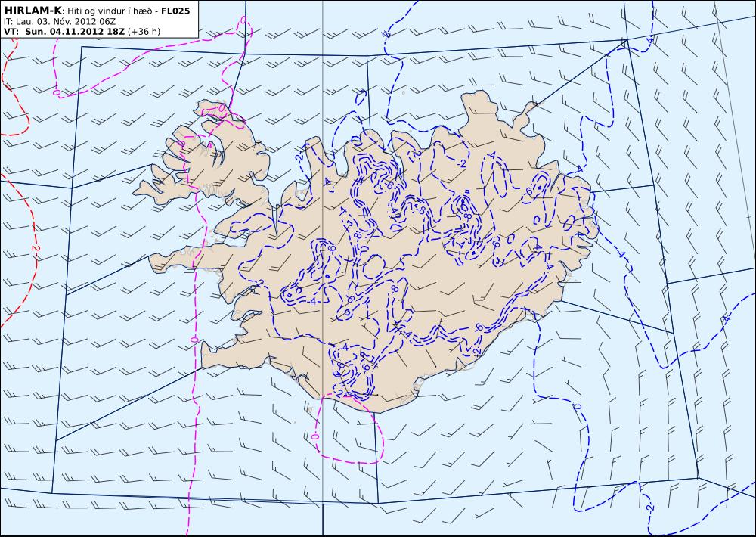Click the FL025 flight level label
Screen dimensions: 756x537
tap(175, 11)
